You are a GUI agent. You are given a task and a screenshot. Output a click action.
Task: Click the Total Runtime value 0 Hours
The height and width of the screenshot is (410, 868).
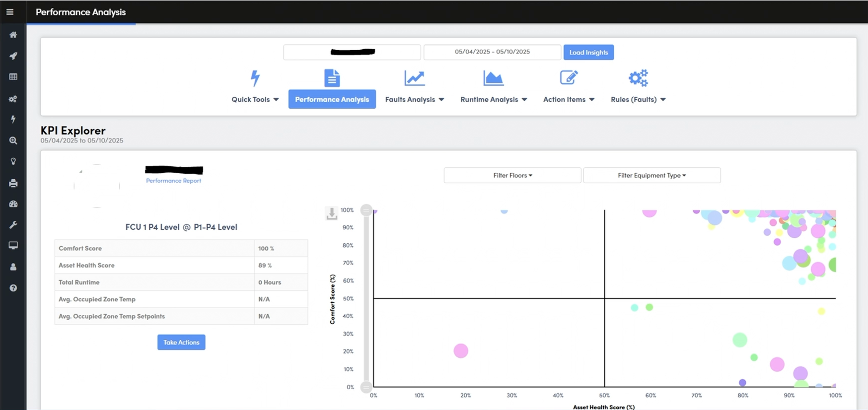270,282
